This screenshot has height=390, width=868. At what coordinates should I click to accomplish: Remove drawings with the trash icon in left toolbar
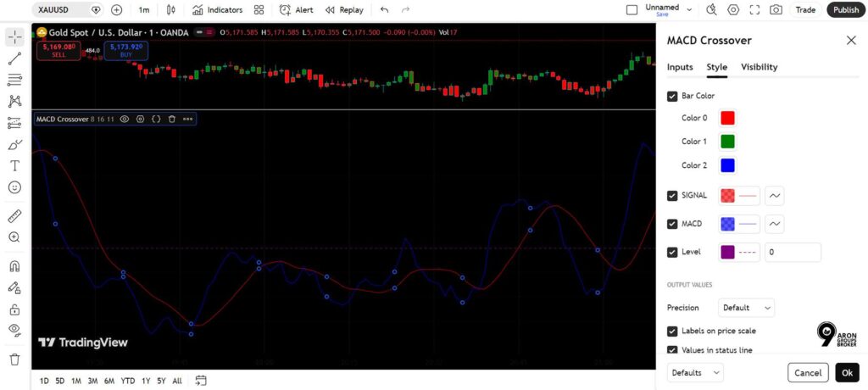pos(15,359)
